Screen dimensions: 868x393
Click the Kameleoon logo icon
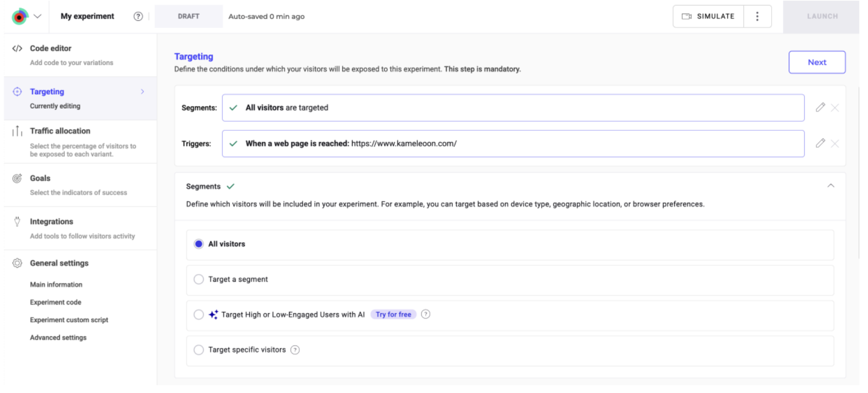point(19,17)
